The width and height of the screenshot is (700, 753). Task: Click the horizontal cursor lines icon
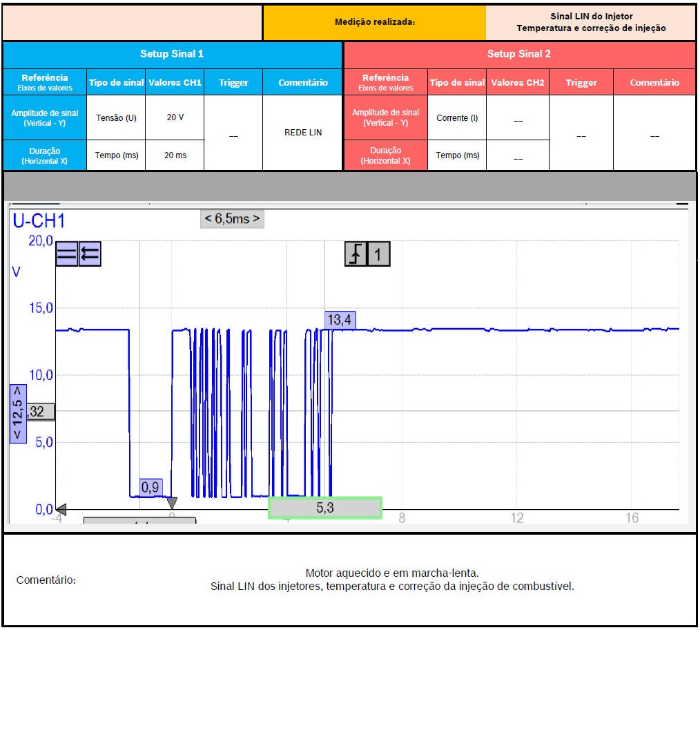[x=67, y=255]
